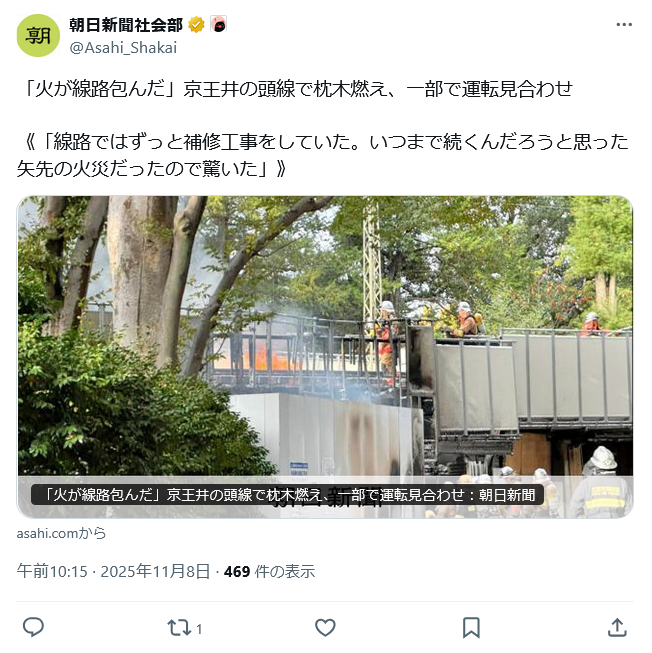Click the repost arrows icon

pyautogui.click(x=179, y=628)
